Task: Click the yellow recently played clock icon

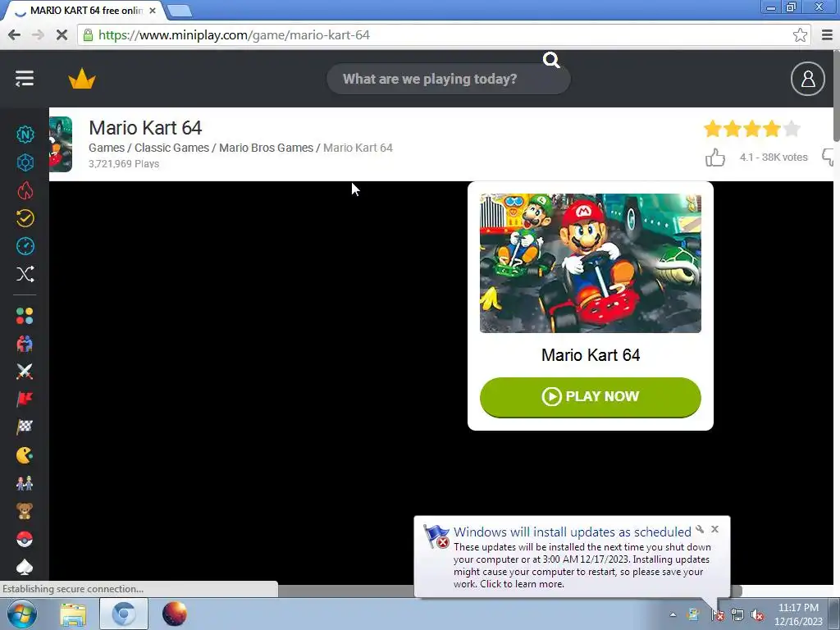Action: [25, 218]
